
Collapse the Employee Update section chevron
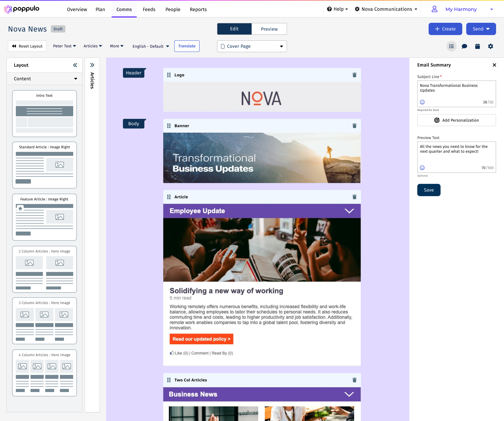(349, 211)
